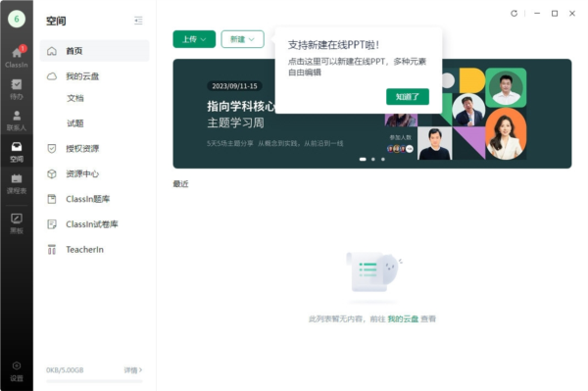Click the banner date 2023/09/11-15 tag
Viewport: 588px width, 391px height.
point(235,86)
